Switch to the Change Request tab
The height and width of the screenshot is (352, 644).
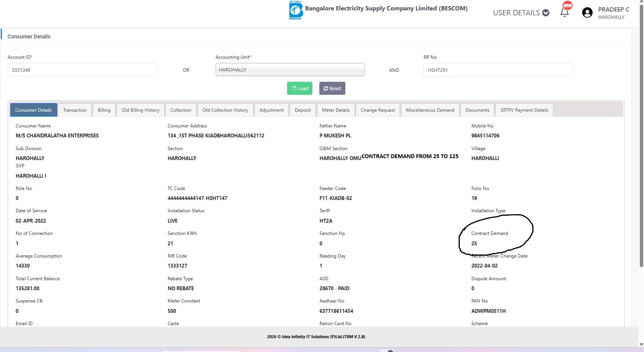pyautogui.click(x=378, y=110)
